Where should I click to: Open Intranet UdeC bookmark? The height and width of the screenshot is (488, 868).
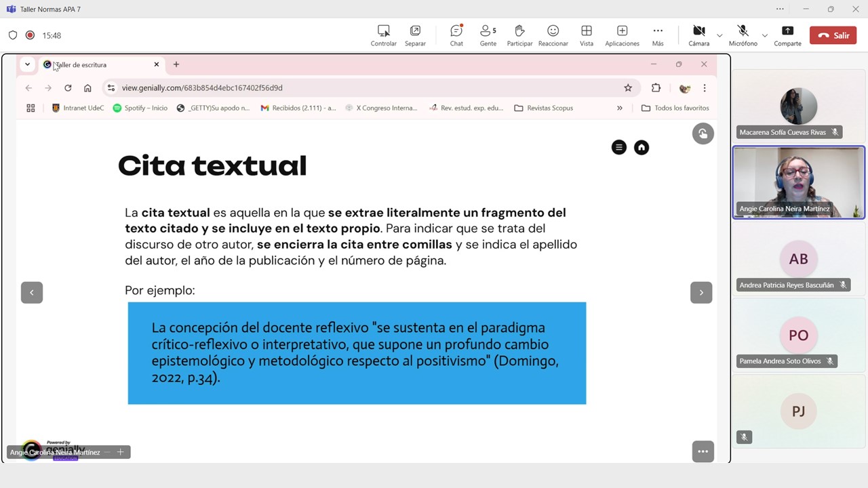pyautogui.click(x=78, y=108)
